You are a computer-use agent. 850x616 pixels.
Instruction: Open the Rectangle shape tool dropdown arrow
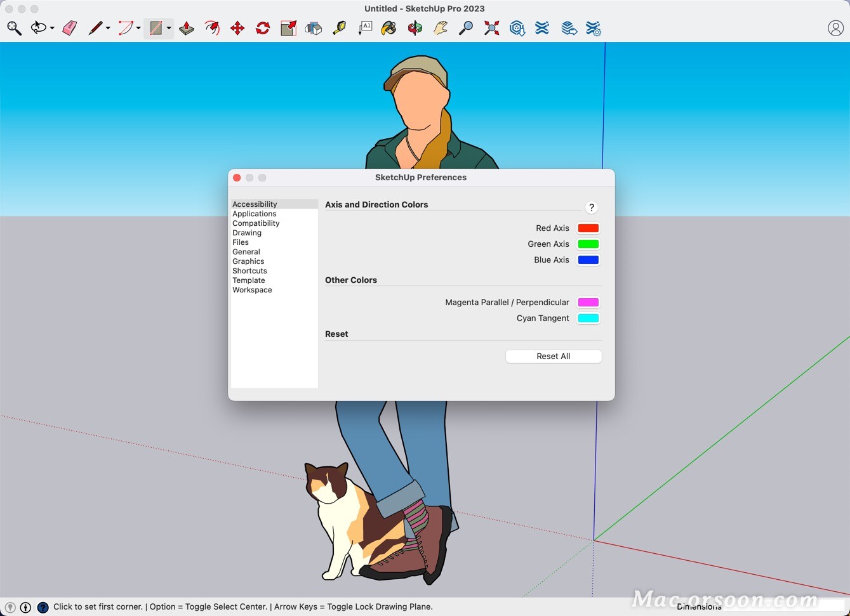click(x=169, y=29)
